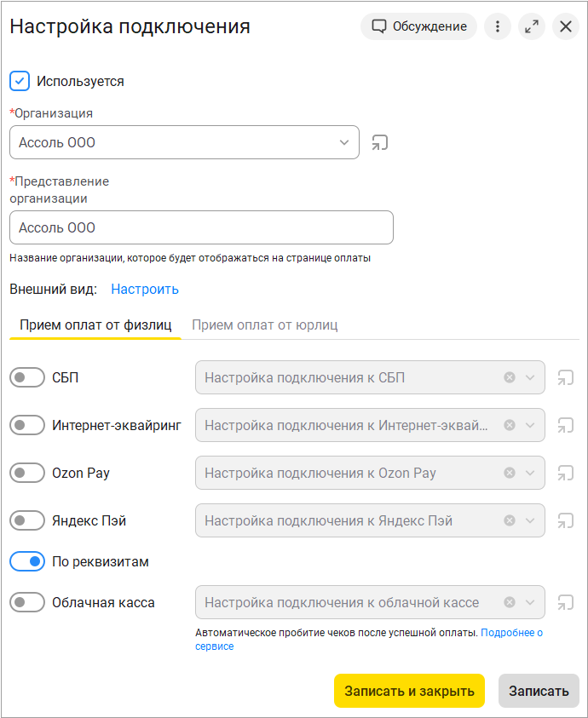Open the СБП connection setting record icon

pos(566,378)
